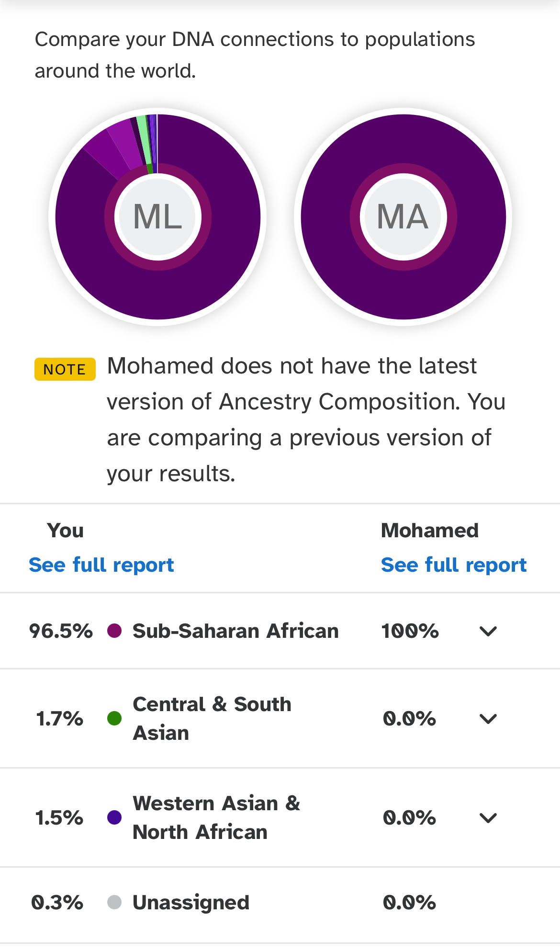Select the Unassigned label
560x951 pixels.
click(x=191, y=902)
